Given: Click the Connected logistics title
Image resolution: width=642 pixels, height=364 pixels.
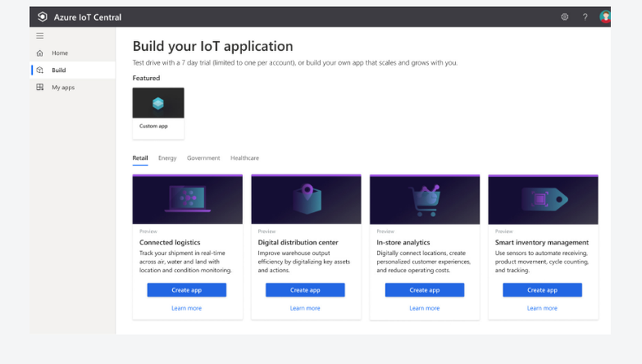Looking at the screenshot, I should coord(170,243).
